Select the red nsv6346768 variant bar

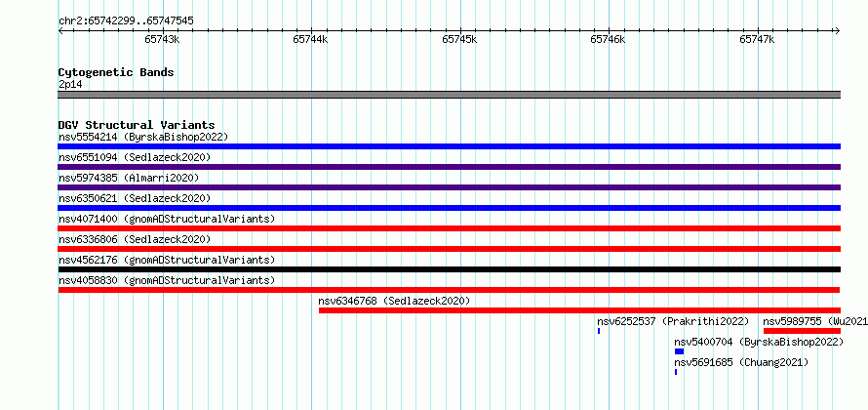(579, 310)
